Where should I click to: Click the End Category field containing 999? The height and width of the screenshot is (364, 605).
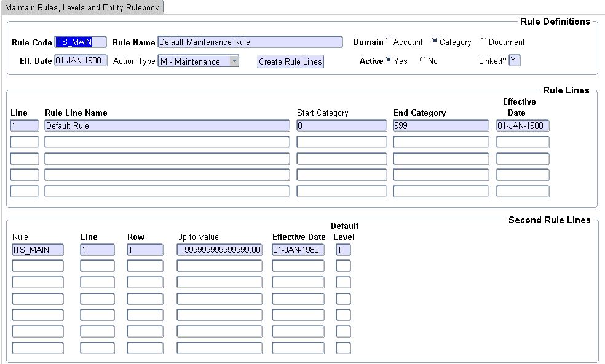click(441, 125)
